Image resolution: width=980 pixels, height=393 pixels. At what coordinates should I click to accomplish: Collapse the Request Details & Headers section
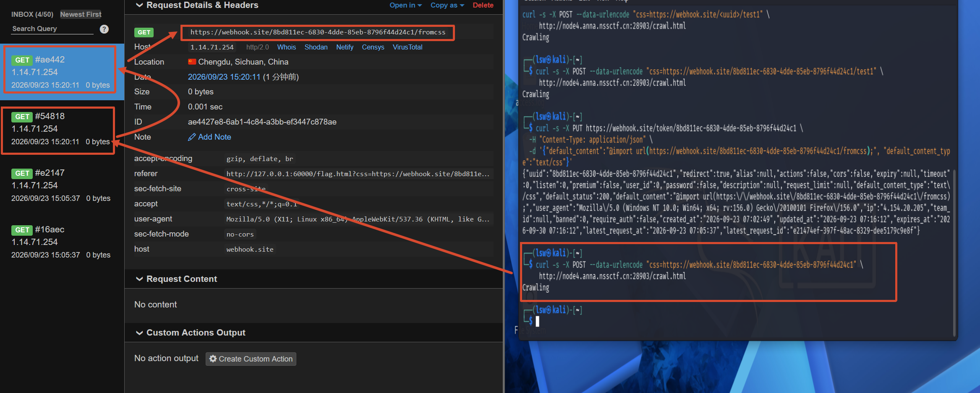(139, 5)
